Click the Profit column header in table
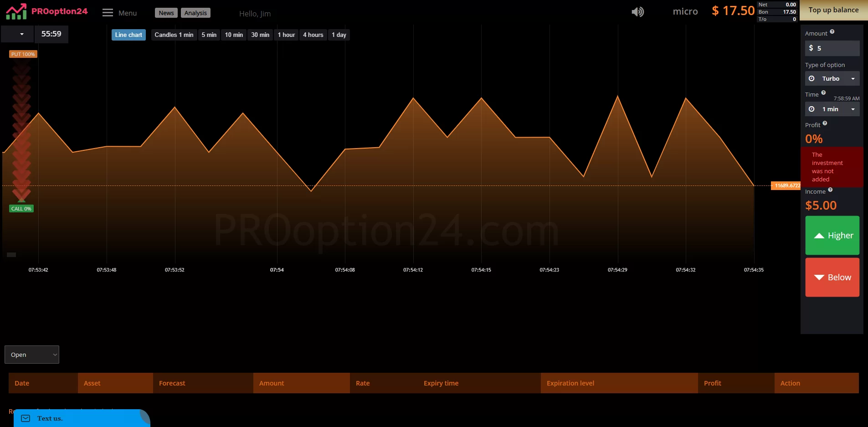 click(x=736, y=383)
